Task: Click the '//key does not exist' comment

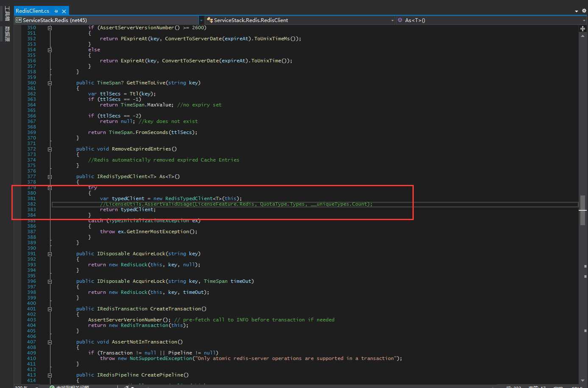Action: point(168,121)
